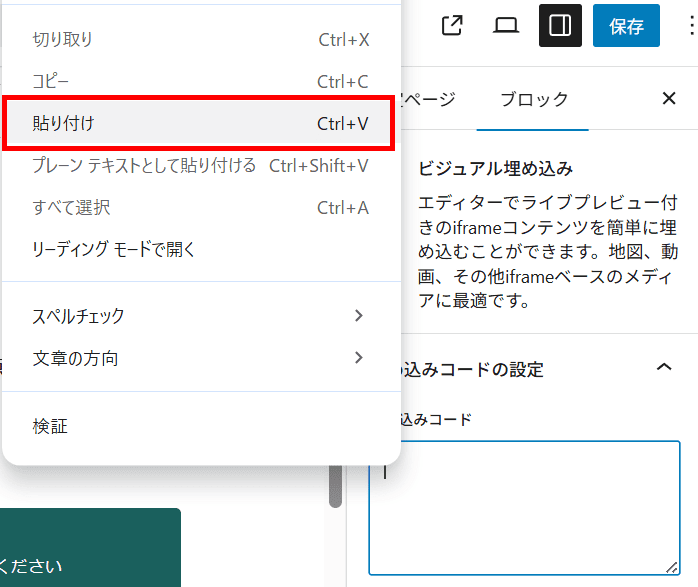Open the view page external link icon
This screenshot has height=587, width=698.
(x=453, y=26)
